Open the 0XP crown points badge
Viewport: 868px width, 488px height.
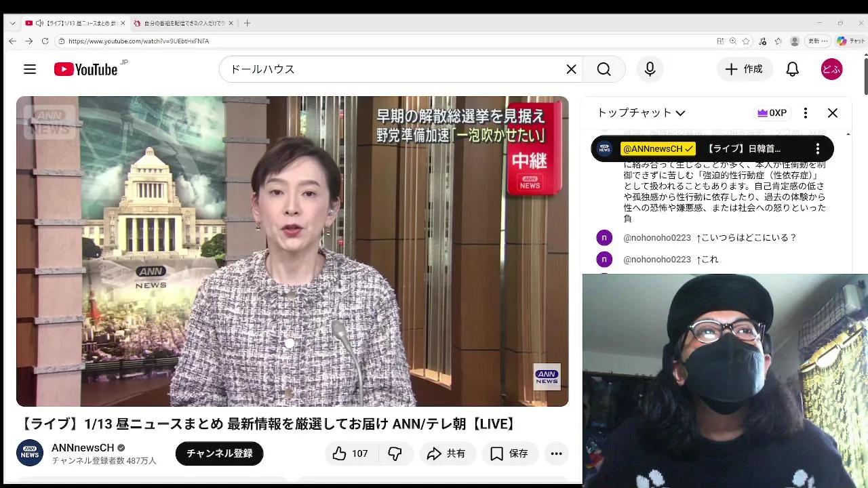[x=772, y=113]
